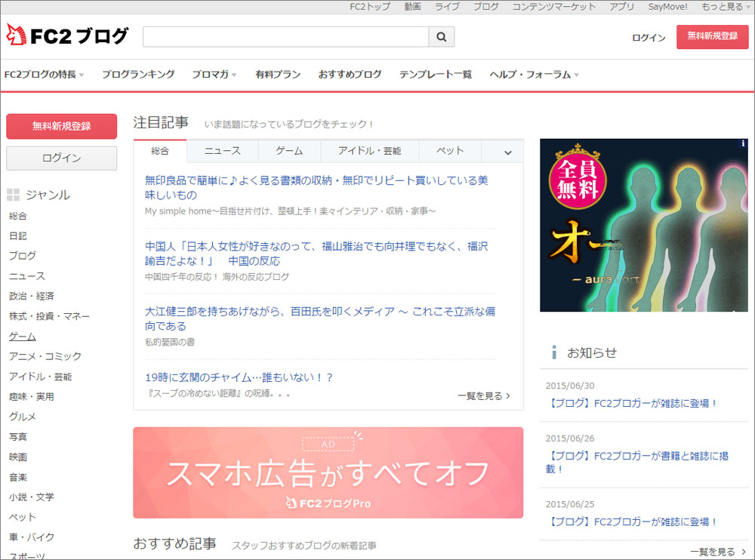Screen dimensions: 755x560
Task: Open the 2015/06/26 書籍と雑誌に掲載 notice
Action: click(x=636, y=462)
